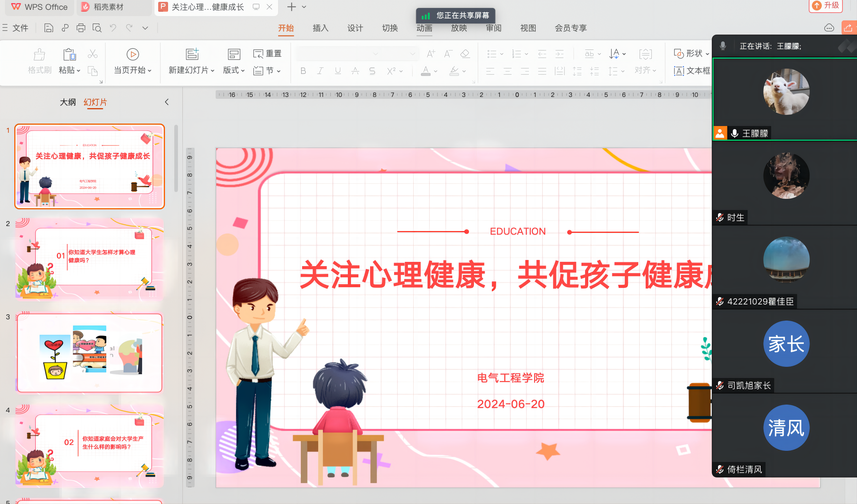The width and height of the screenshot is (857, 504).
Task: Toggle bold formatting button
Action: [303, 71]
